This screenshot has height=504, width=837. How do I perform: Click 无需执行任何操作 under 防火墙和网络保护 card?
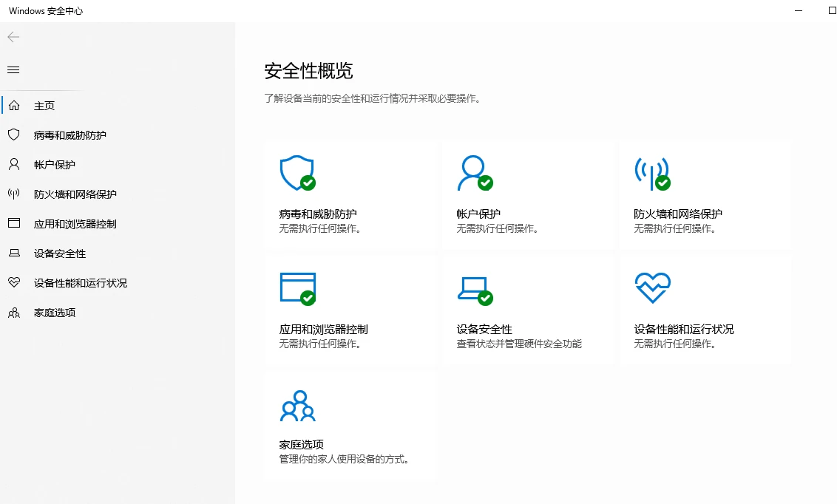tap(675, 229)
